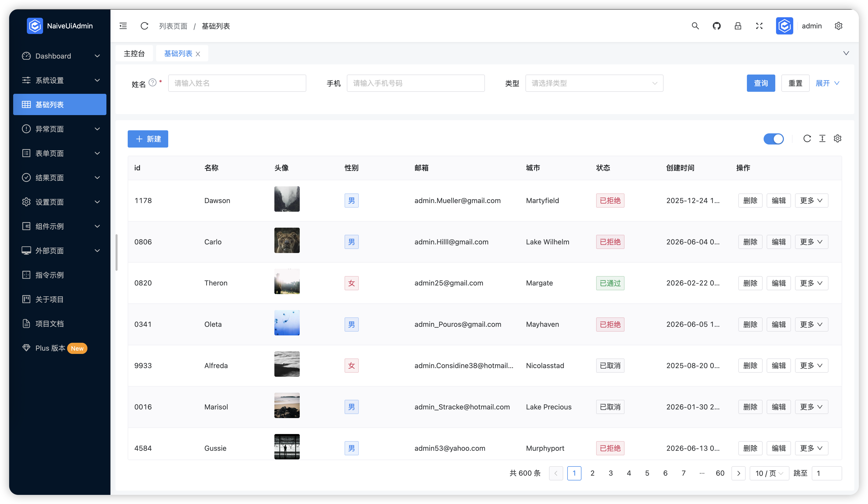Screen dimensions: 868x504
Task: Enter fullscreen mode via header icon
Action: point(759,26)
